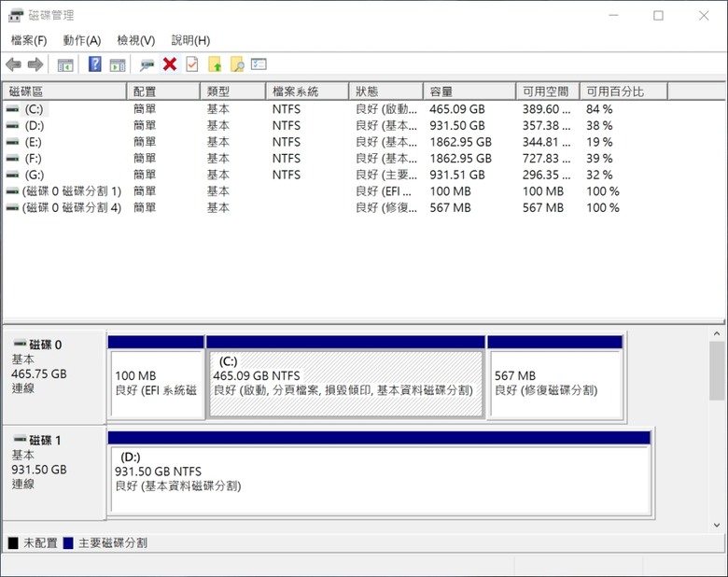The width and height of the screenshot is (728, 577).
Task: Click the drive icon beside (G:)
Action: pos(12,175)
